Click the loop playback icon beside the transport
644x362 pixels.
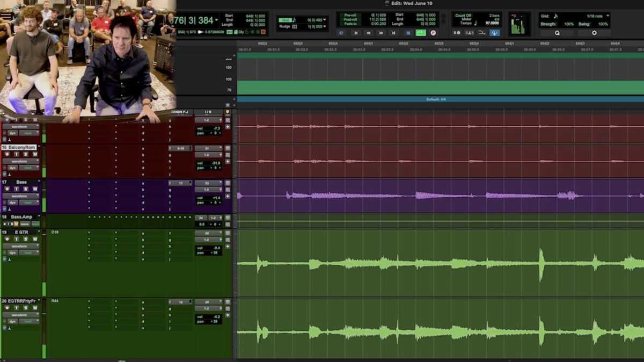341,33
